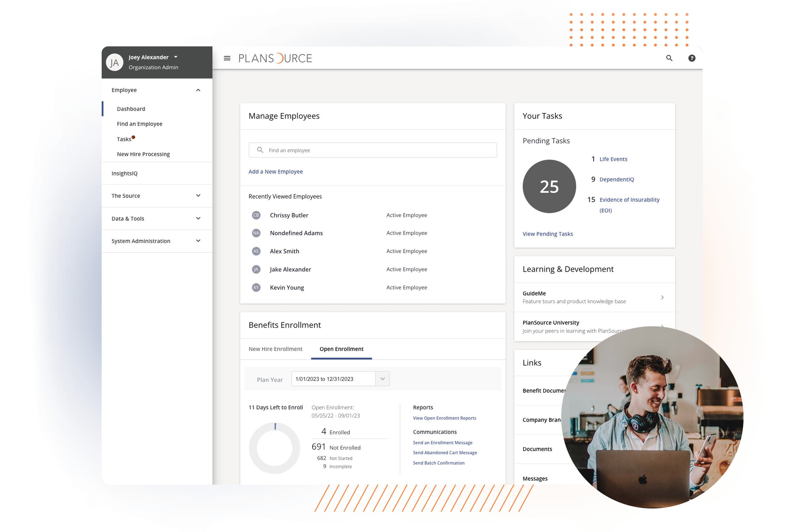Switch to Open Enrollment tab
Screen dimensions: 805x532
pos(342,349)
